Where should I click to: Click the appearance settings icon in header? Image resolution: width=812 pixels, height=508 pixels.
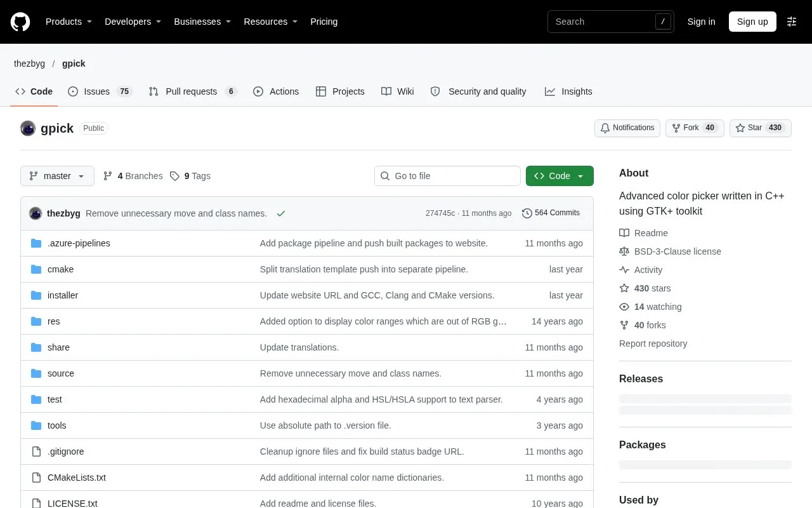pos(792,22)
